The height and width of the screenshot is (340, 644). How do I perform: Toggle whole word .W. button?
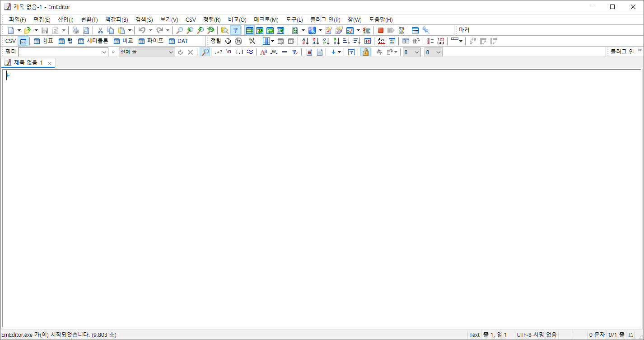274,52
